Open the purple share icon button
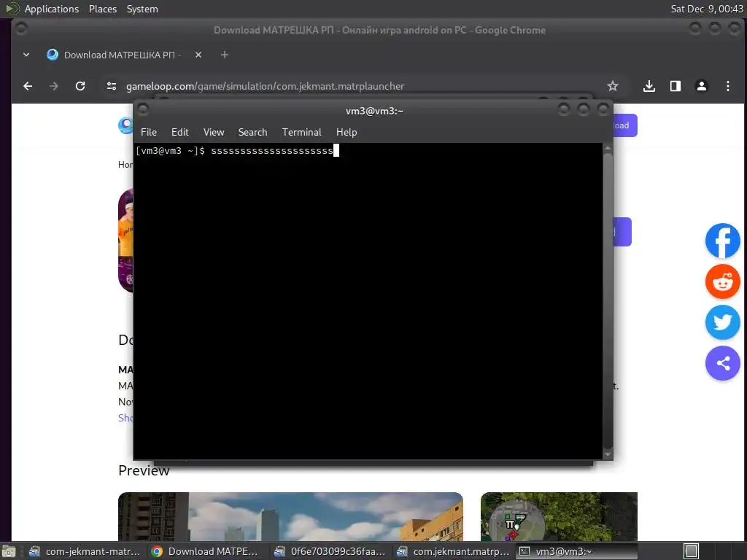 click(722, 363)
